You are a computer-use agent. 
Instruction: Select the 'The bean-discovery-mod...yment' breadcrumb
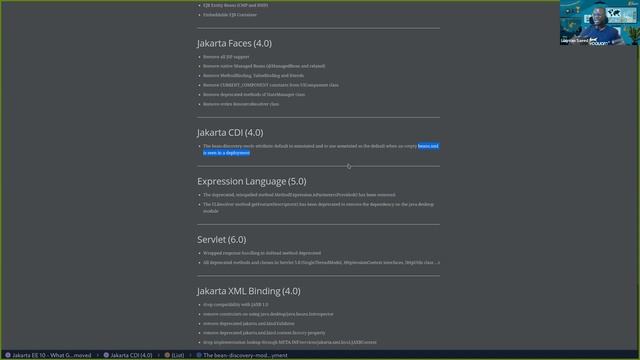[x=245, y=356]
